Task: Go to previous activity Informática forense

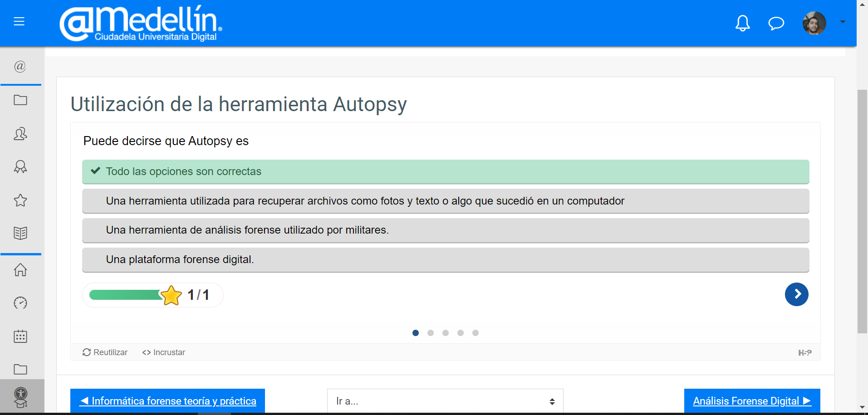Action: (167, 401)
